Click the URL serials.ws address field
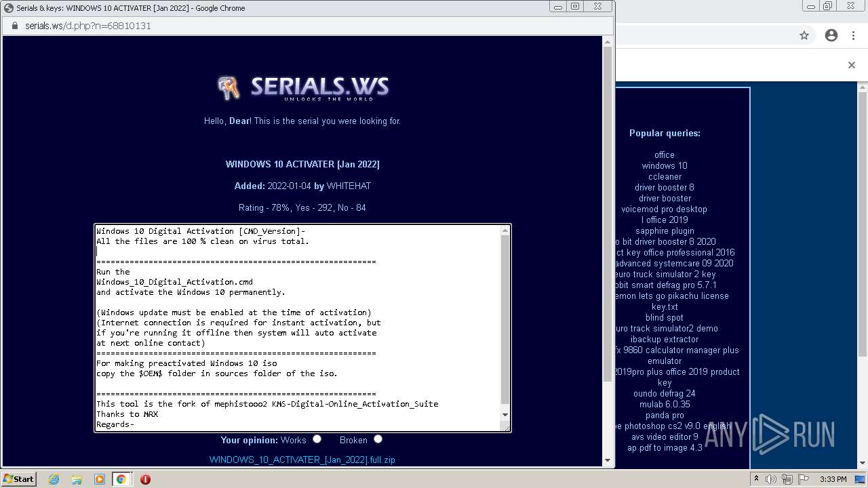 click(x=88, y=26)
